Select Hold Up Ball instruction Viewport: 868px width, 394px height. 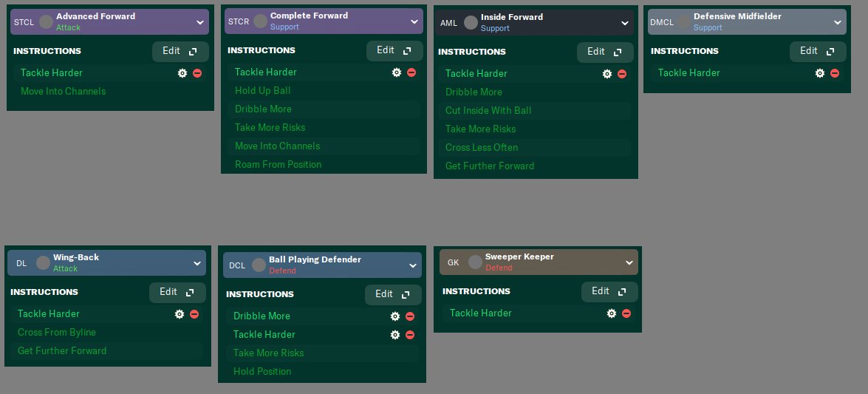tap(263, 91)
